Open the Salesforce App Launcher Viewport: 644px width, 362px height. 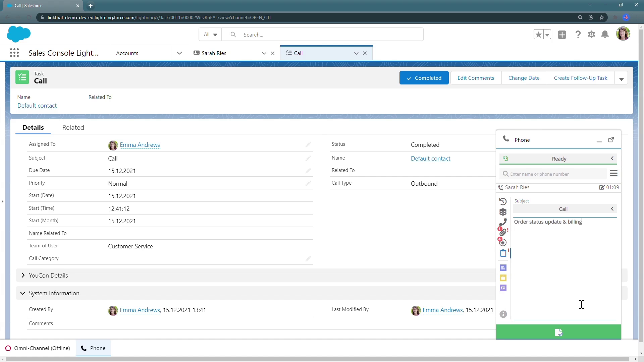point(14,53)
